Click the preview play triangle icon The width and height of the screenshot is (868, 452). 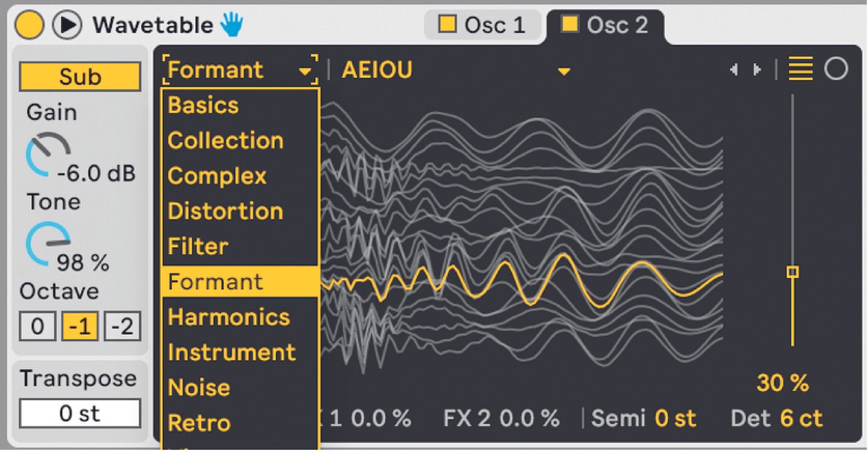click(68, 25)
